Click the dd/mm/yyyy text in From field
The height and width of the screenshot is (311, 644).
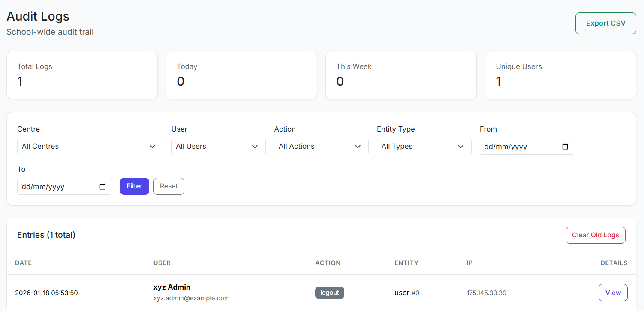tap(506, 147)
